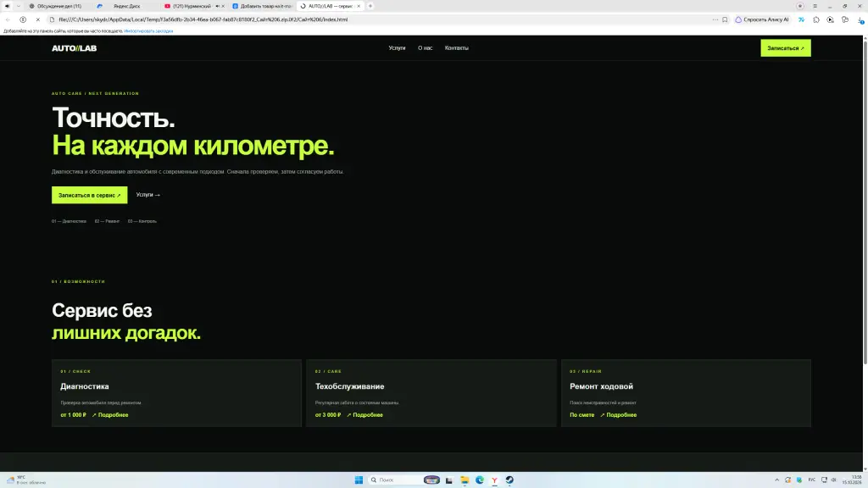Open Подробнее under Техобслуживание card
The height and width of the screenshot is (488, 868).
[x=364, y=415]
